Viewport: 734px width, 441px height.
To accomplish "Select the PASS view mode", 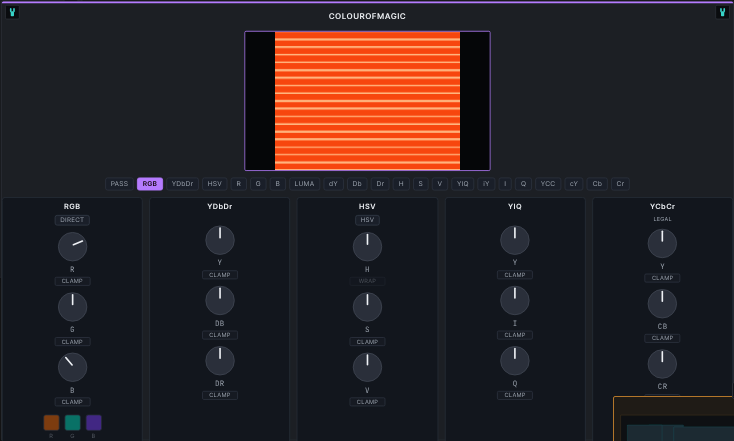I will click(119, 184).
